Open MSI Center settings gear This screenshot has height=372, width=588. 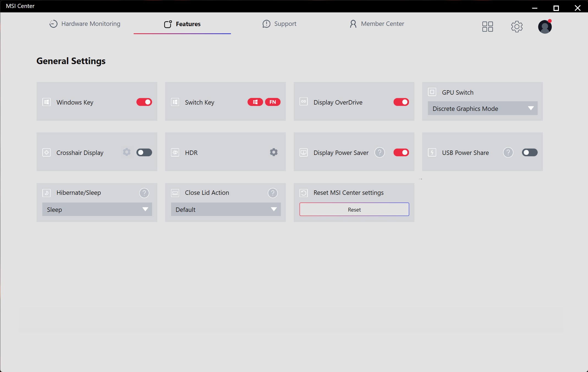coord(517,27)
